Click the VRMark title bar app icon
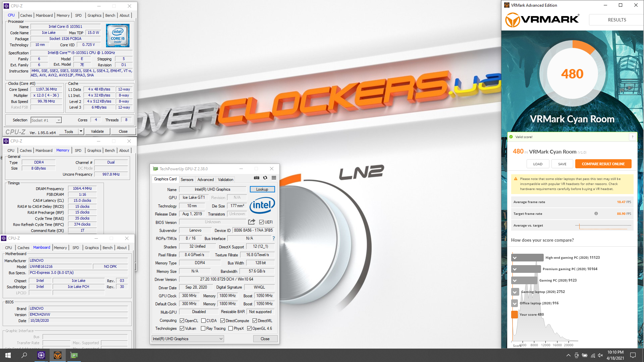 (507, 5)
